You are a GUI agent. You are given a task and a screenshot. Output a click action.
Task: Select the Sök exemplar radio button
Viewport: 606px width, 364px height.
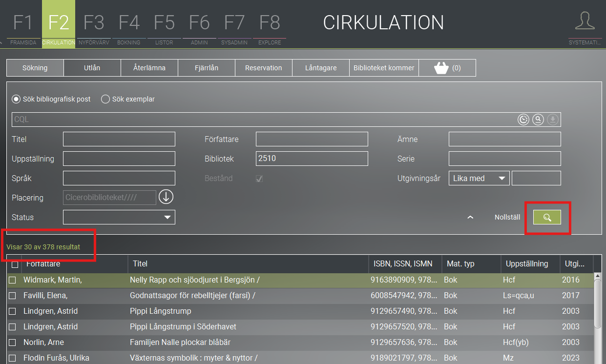(x=105, y=99)
